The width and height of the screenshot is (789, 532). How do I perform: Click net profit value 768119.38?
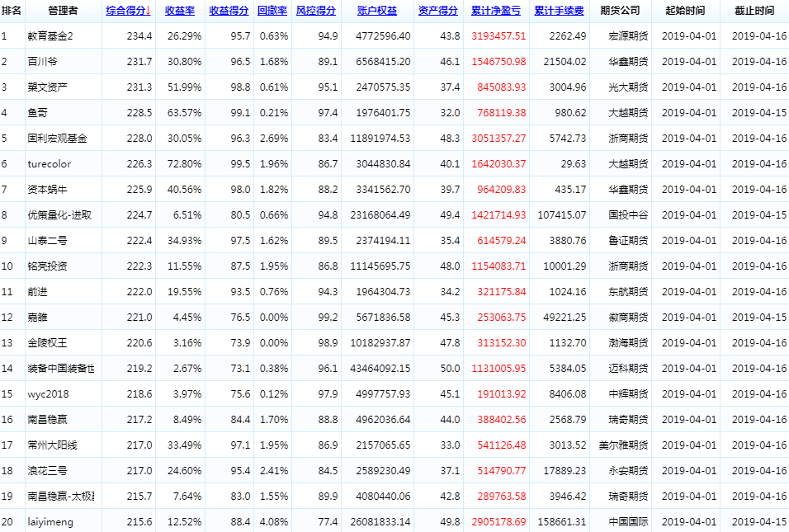[x=502, y=113]
